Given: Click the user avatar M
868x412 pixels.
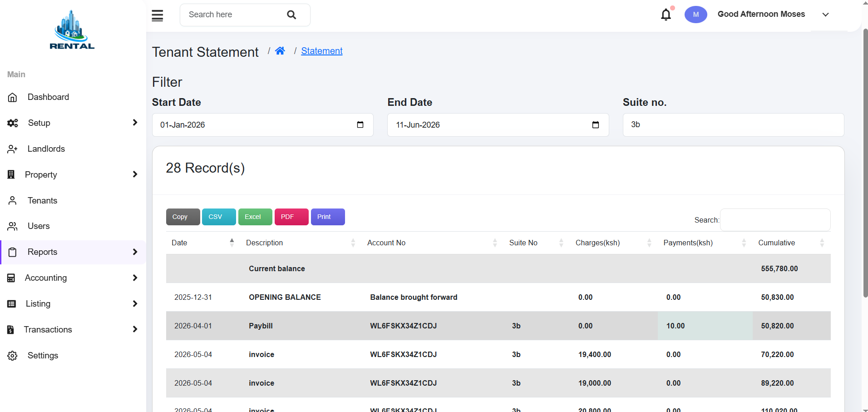Looking at the screenshot, I should click(696, 15).
